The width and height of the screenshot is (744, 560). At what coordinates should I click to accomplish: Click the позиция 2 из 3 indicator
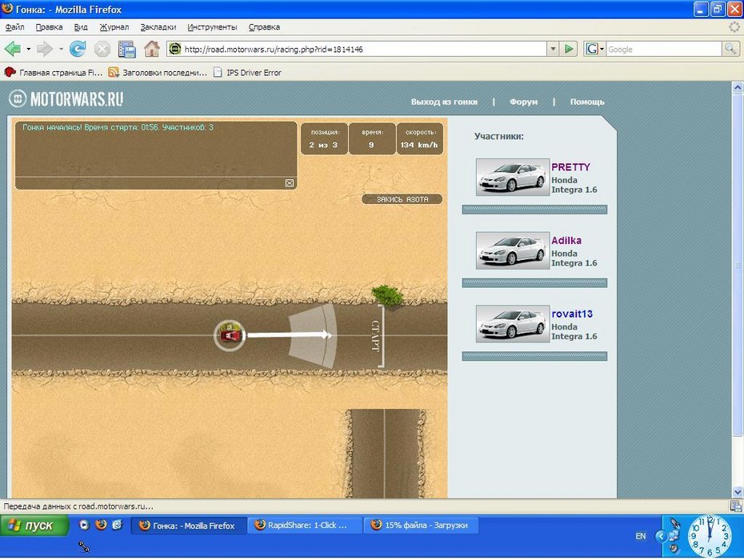[324, 138]
